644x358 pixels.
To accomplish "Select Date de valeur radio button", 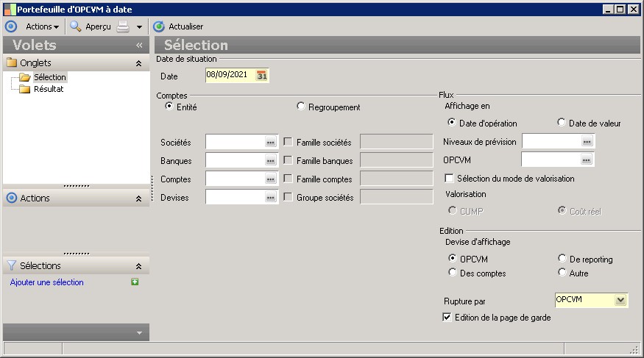I will coord(561,122).
